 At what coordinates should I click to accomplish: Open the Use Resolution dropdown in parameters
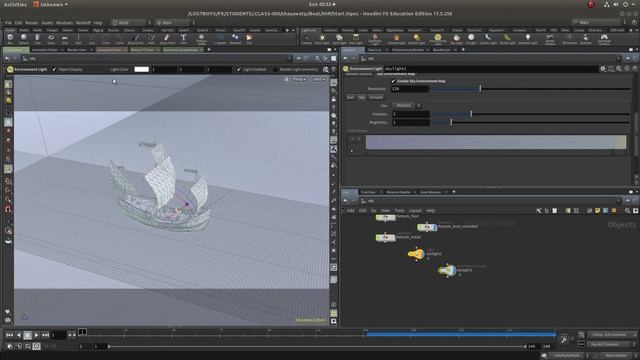click(406, 105)
